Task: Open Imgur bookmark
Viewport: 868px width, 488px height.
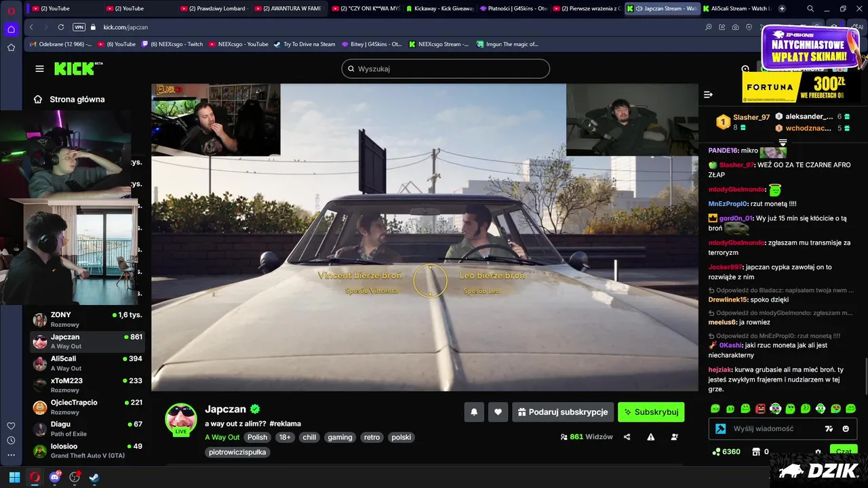Action: [507, 44]
